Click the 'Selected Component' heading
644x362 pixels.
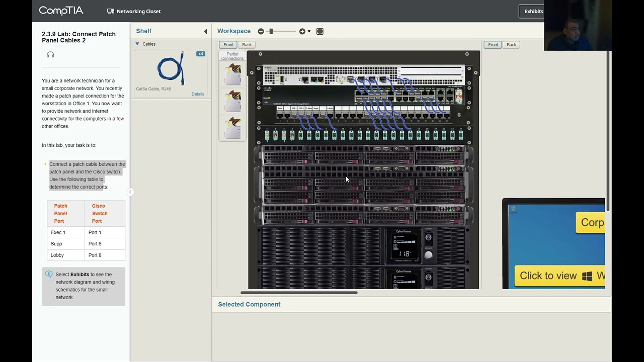pos(249,304)
